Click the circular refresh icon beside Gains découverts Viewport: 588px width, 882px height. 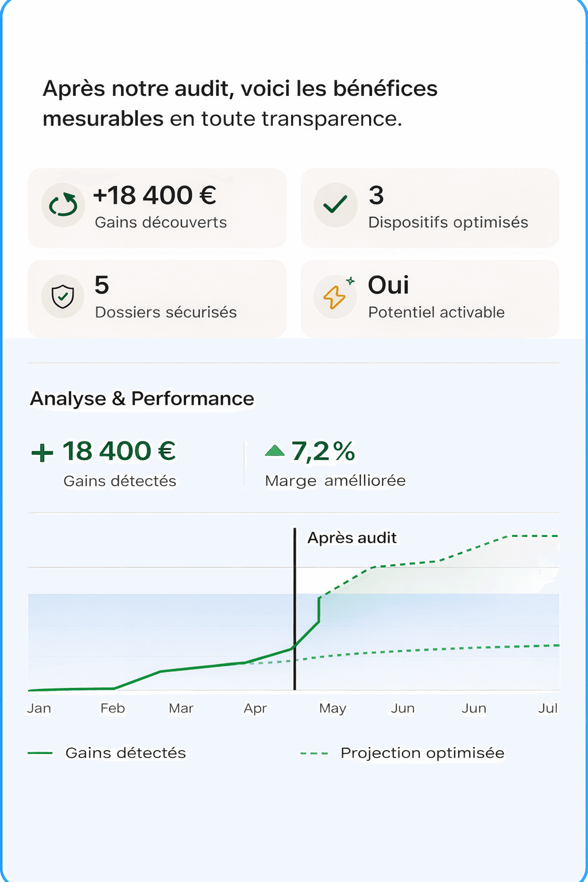point(63,205)
